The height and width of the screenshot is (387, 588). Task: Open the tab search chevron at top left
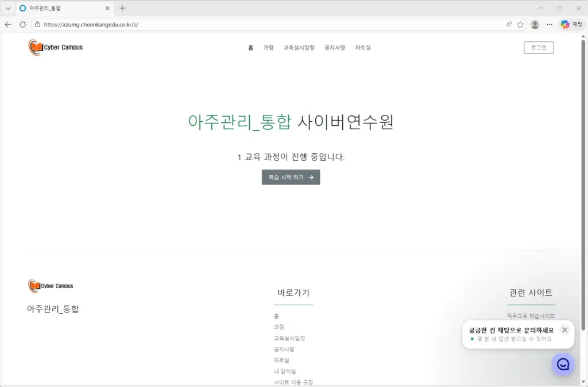pos(7,8)
